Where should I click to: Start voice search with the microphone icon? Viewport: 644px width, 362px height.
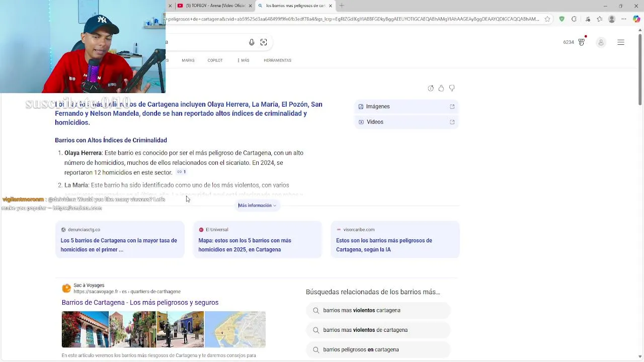[252, 42]
